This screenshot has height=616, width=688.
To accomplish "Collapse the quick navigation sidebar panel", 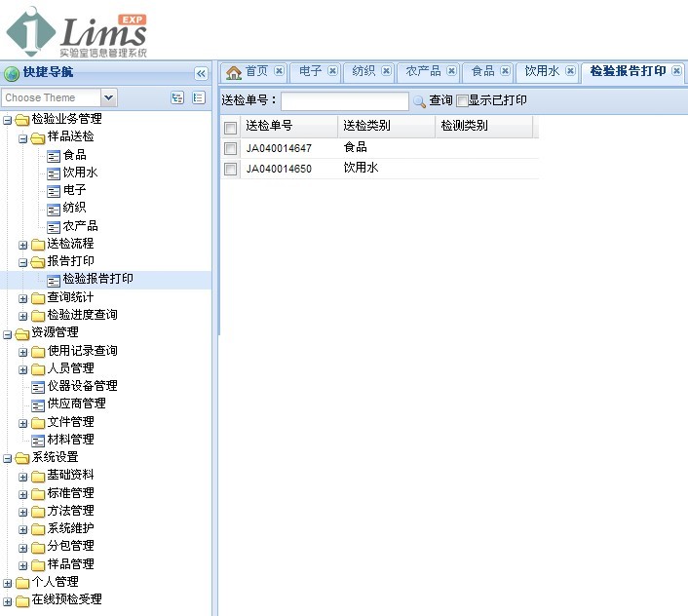I will pyautogui.click(x=201, y=73).
